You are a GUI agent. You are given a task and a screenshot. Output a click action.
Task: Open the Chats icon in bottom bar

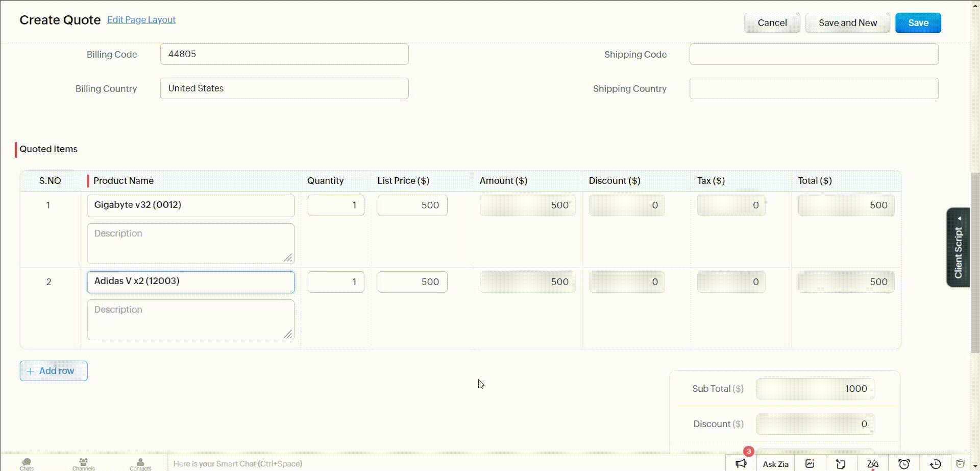27,463
